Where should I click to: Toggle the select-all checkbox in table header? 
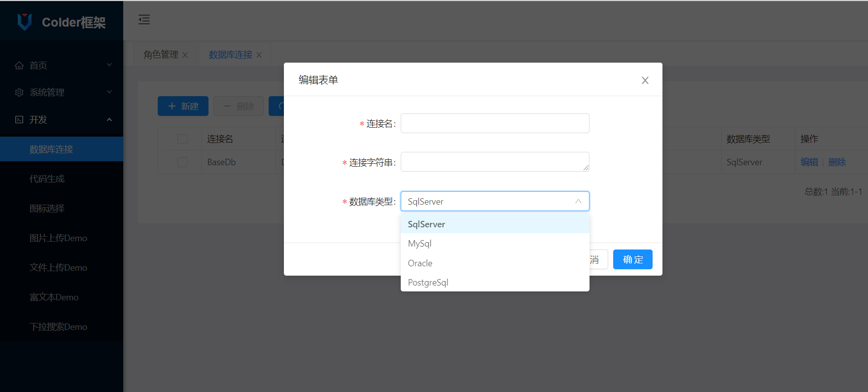click(x=182, y=139)
